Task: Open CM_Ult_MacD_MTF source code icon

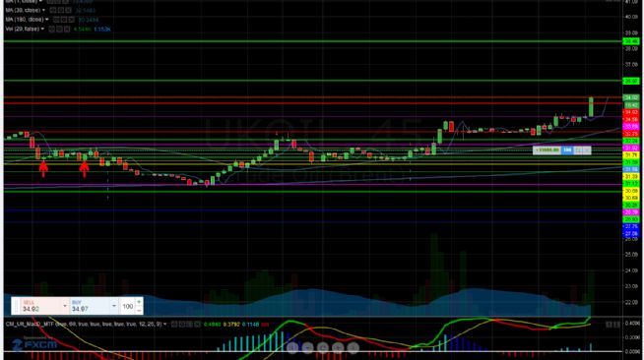Action: click(x=190, y=324)
